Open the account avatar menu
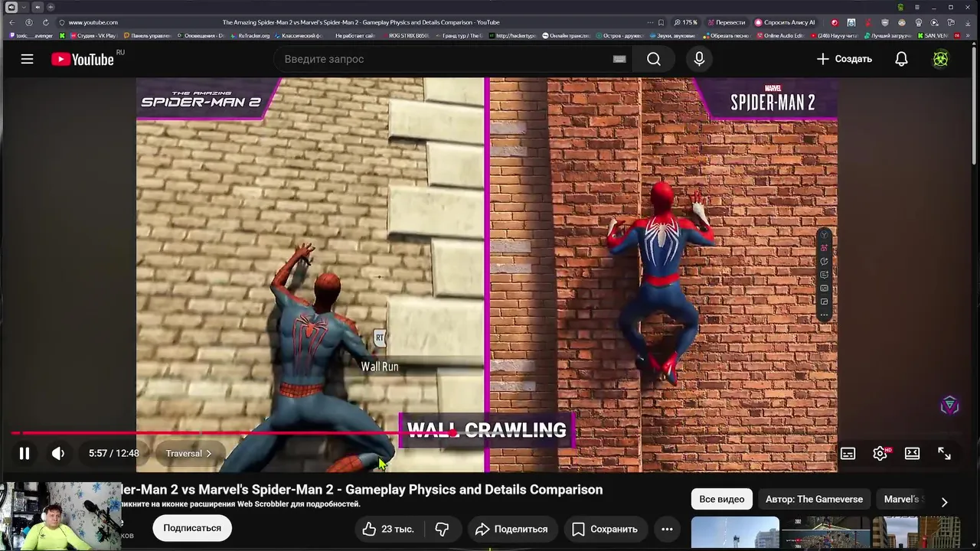Viewport: 980px width, 551px height. (941, 59)
